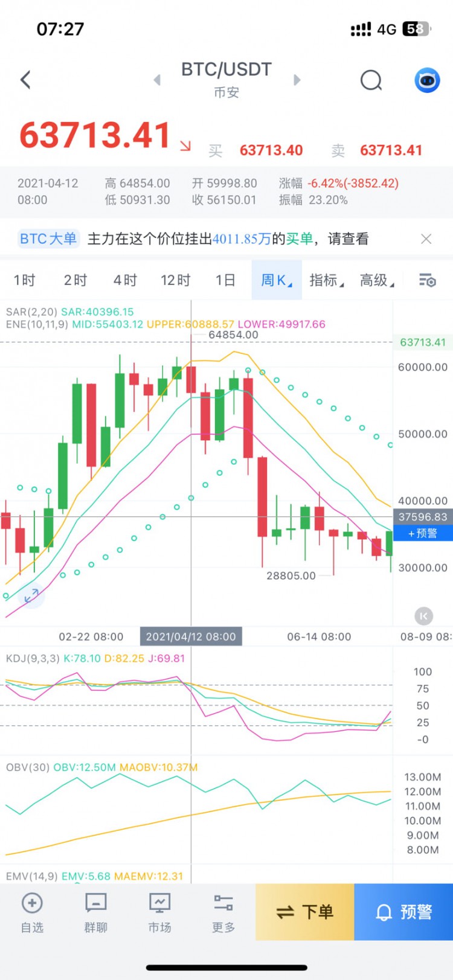Dismiss the BTC large-order notice
Screen dimensions: 453x980
pos(426,239)
